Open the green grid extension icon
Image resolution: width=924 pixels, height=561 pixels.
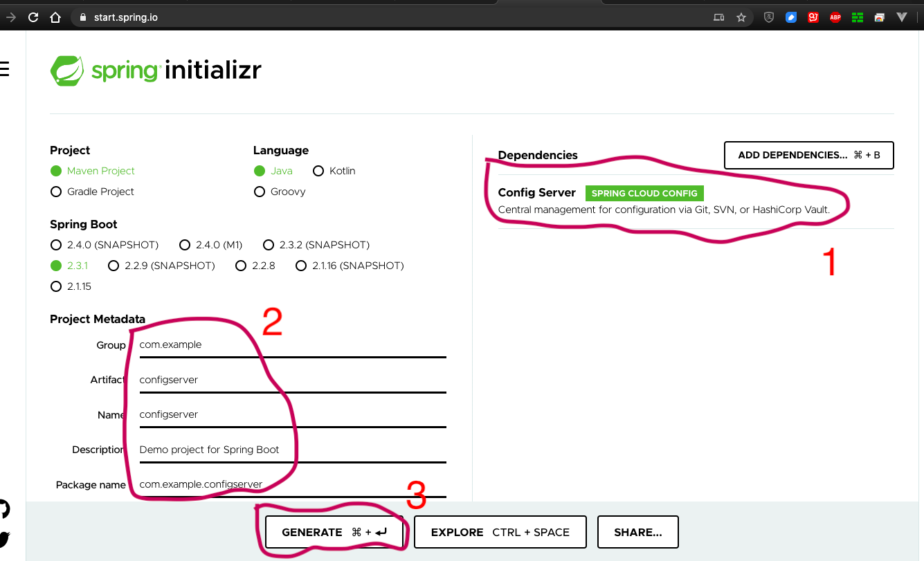pos(858,17)
